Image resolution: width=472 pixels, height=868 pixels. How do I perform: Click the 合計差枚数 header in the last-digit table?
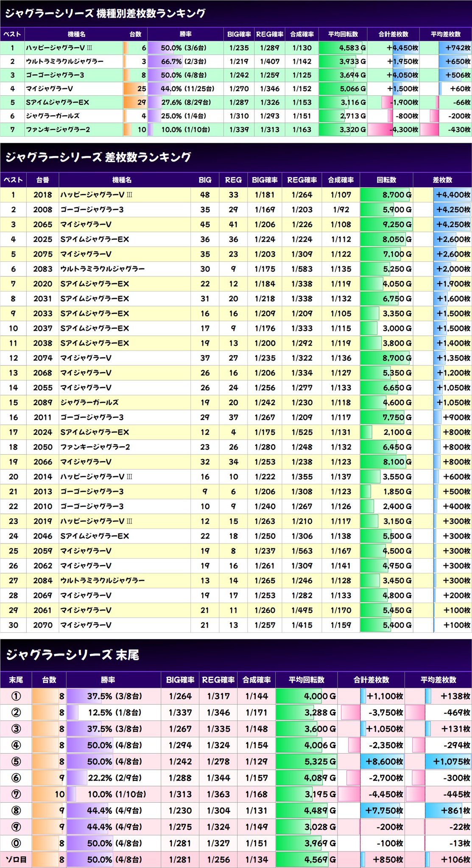coord(371,680)
